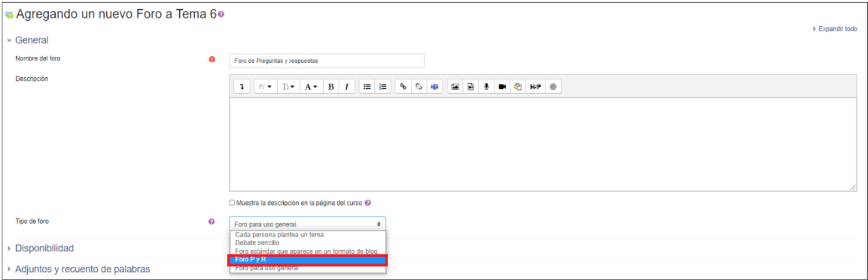Viewport: 868px width, 280px height.
Task: Insert H5P content in editor
Action: click(x=535, y=87)
